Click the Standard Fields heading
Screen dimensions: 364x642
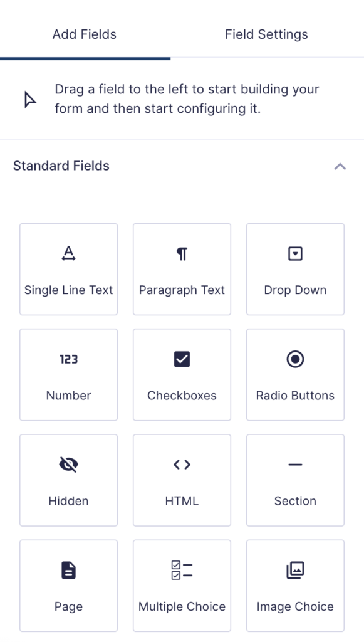(x=61, y=166)
